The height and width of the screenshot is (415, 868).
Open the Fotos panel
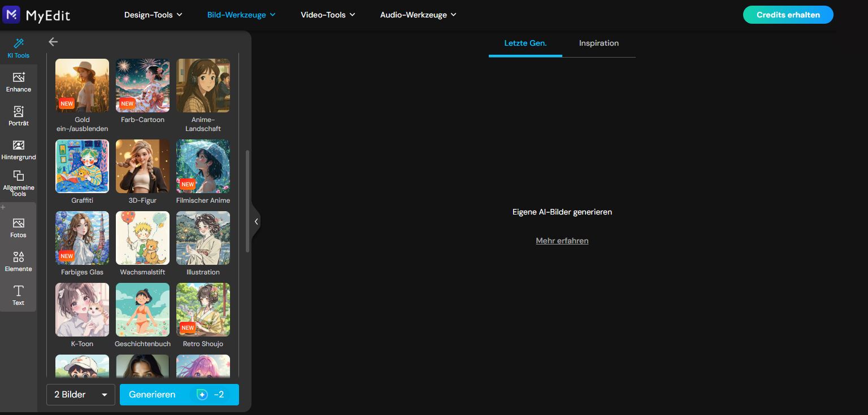[x=19, y=228]
